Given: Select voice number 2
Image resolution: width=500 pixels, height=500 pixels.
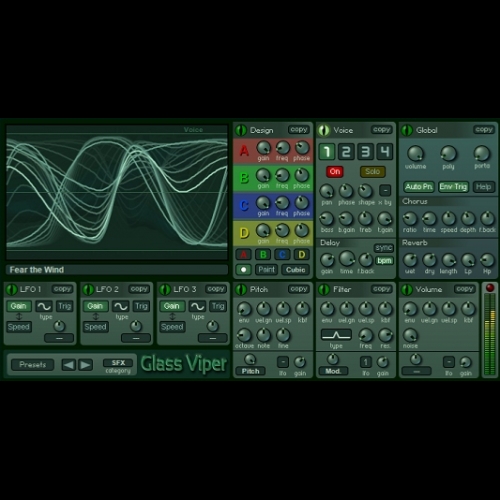Looking at the screenshot, I should click(346, 152).
